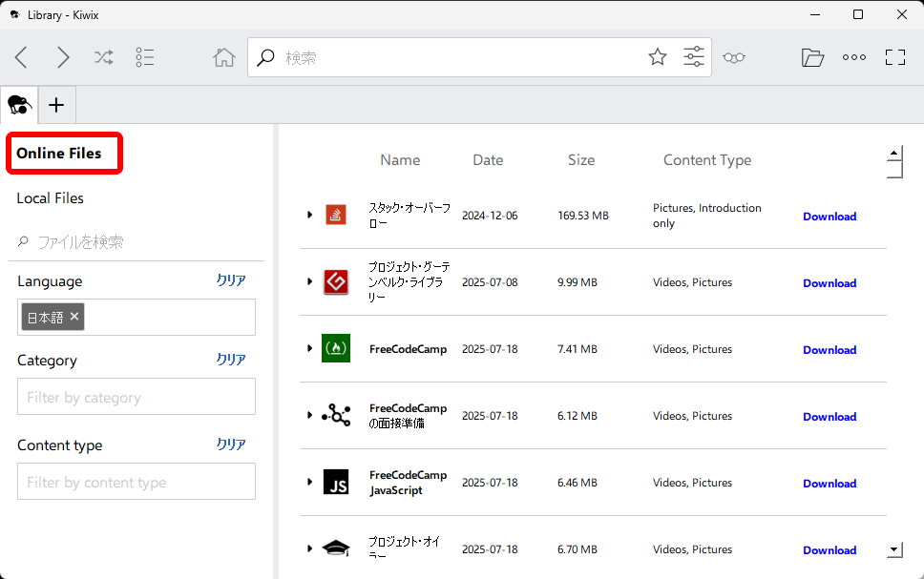The image size is (924, 579).
Task: Expand the FreeCodeCamp JavaScript row
Action: (309, 483)
